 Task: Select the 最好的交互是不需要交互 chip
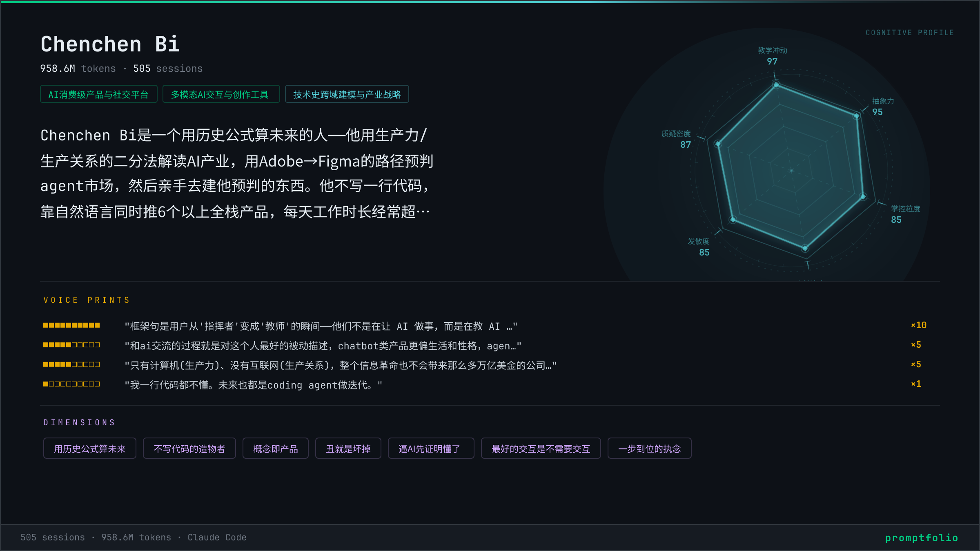pos(540,449)
